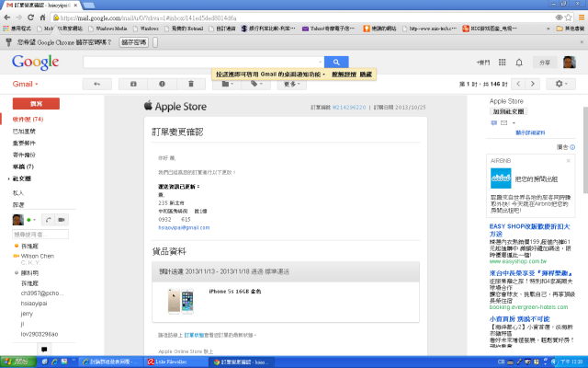This screenshot has width=588, height=368.
Task: Go back using the browser back arrow
Action: click(x=6, y=17)
